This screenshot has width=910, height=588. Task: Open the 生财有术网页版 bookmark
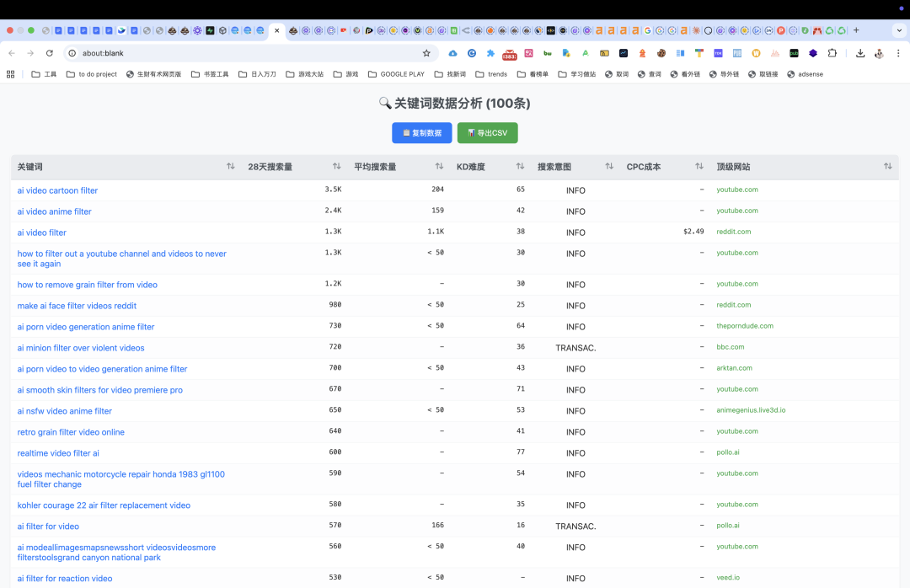point(154,74)
